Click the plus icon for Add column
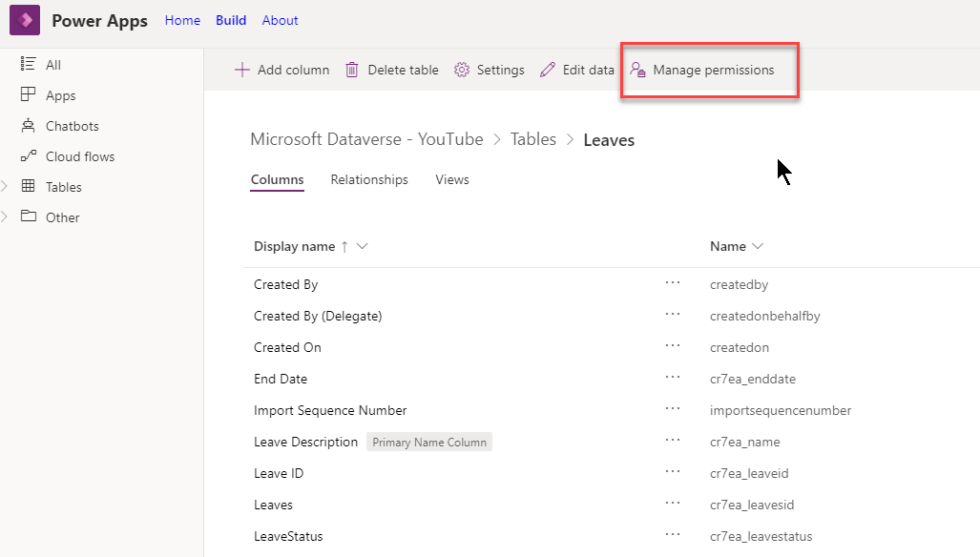The image size is (980, 557). 241,70
